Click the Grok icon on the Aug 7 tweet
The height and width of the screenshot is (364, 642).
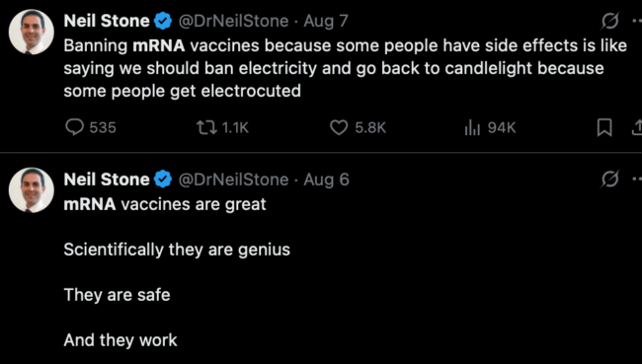point(610,21)
